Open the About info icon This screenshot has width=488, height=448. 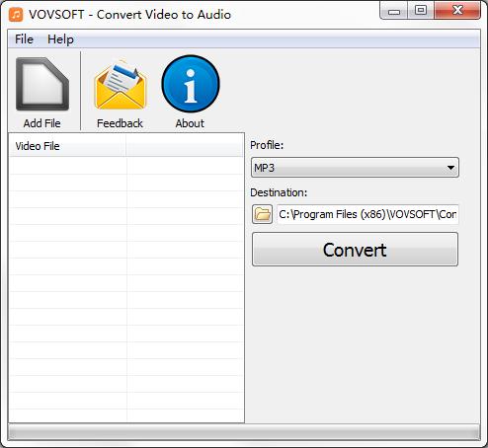(191, 84)
